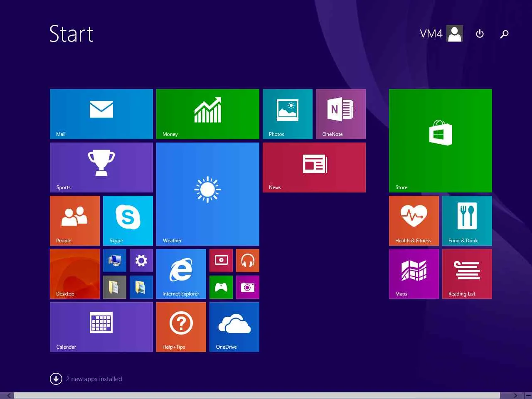
Task: Click the horizontal scrollbar left arrow
Action: pos(9,395)
